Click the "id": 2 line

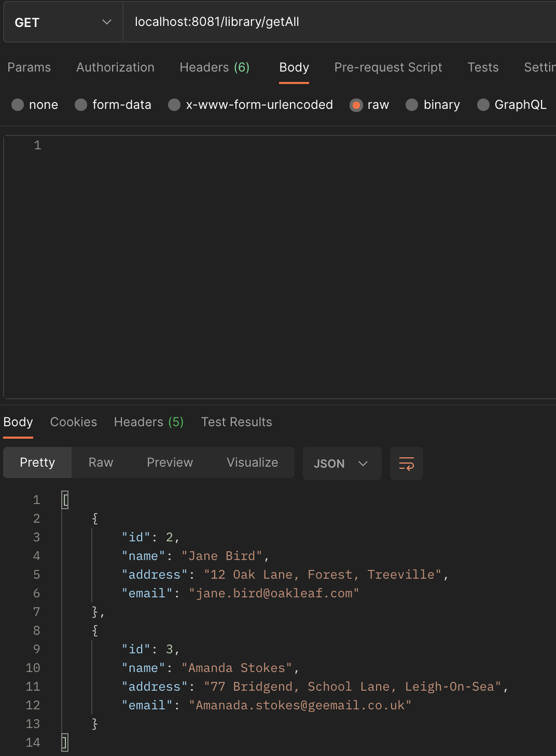150,537
